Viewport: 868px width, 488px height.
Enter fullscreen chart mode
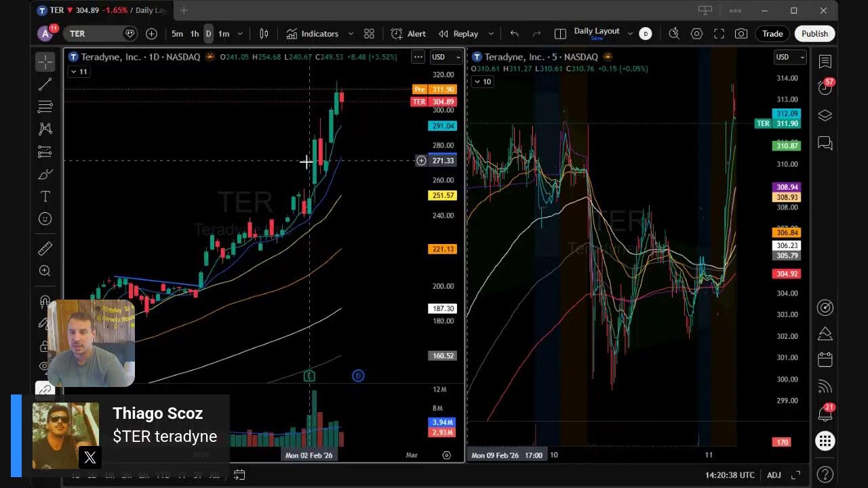[719, 34]
